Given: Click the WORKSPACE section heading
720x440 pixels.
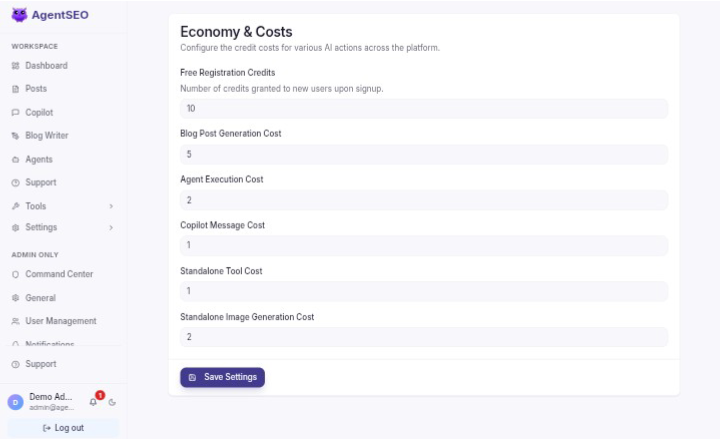Looking at the screenshot, I should (34, 46).
